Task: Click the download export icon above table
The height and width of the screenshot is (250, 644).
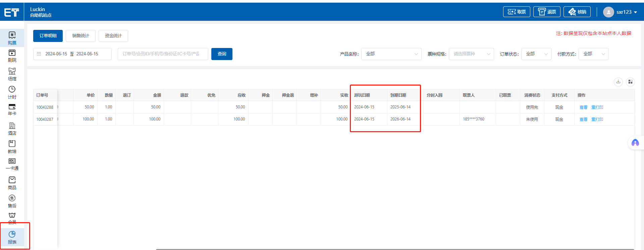Action: pyautogui.click(x=618, y=82)
